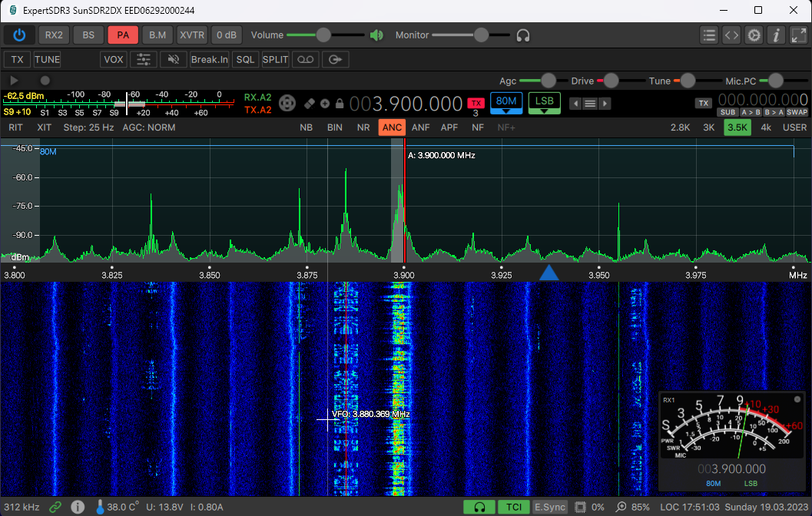
Task: Enable VOX mode
Action: click(x=114, y=60)
